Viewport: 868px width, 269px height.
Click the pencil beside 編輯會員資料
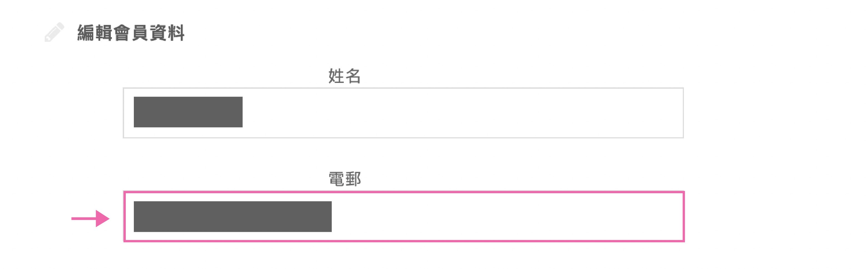coord(54,32)
